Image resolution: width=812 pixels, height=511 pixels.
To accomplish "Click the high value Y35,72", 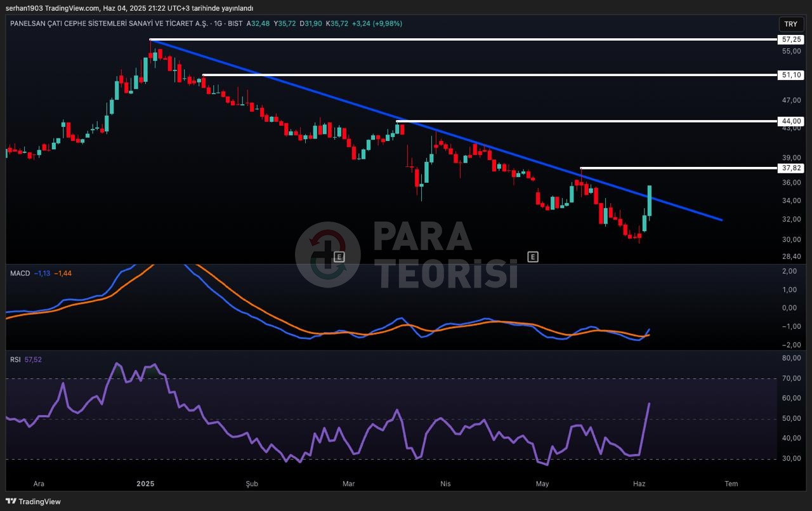I will coord(285,23).
